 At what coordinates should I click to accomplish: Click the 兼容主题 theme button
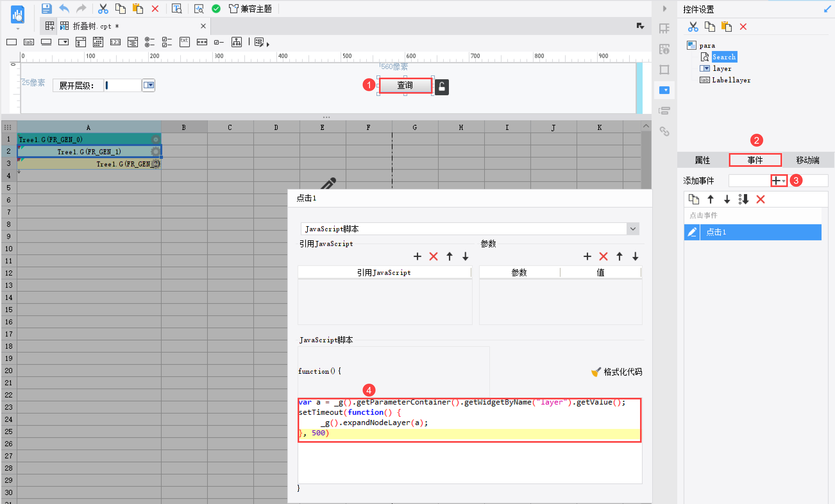[251, 8]
